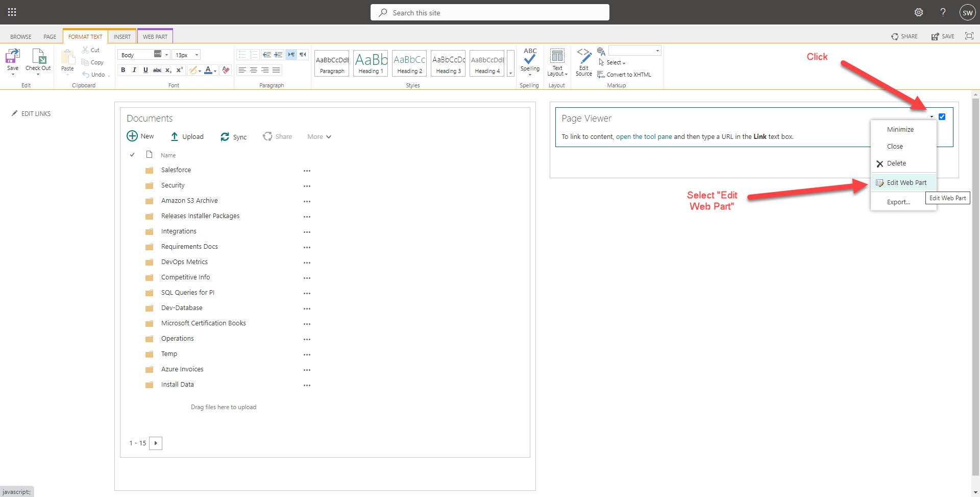Open the Select markup dropdown

611,62
